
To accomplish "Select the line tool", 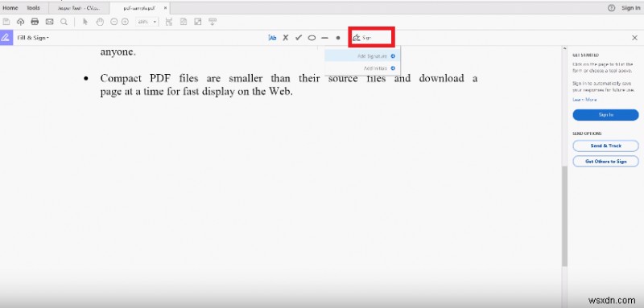I will point(325,38).
